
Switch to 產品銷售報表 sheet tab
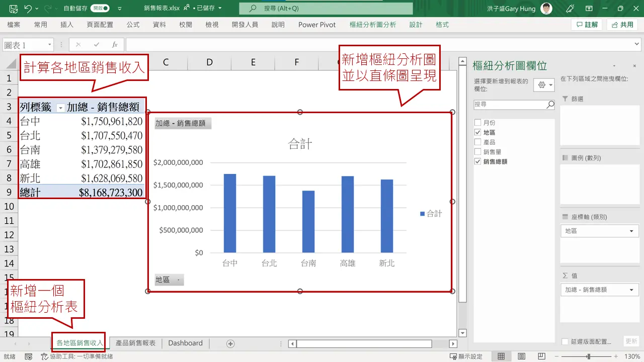tap(136, 343)
